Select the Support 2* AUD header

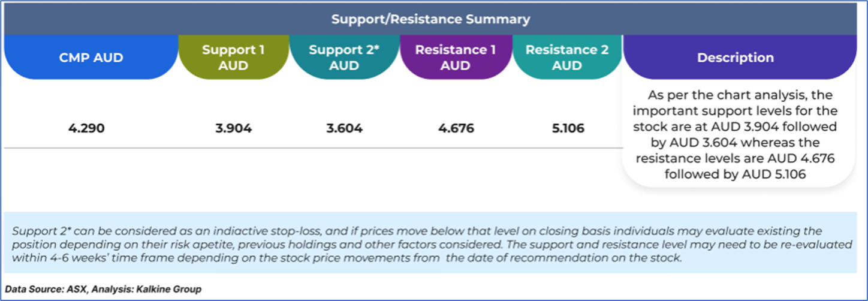click(x=344, y=58)
